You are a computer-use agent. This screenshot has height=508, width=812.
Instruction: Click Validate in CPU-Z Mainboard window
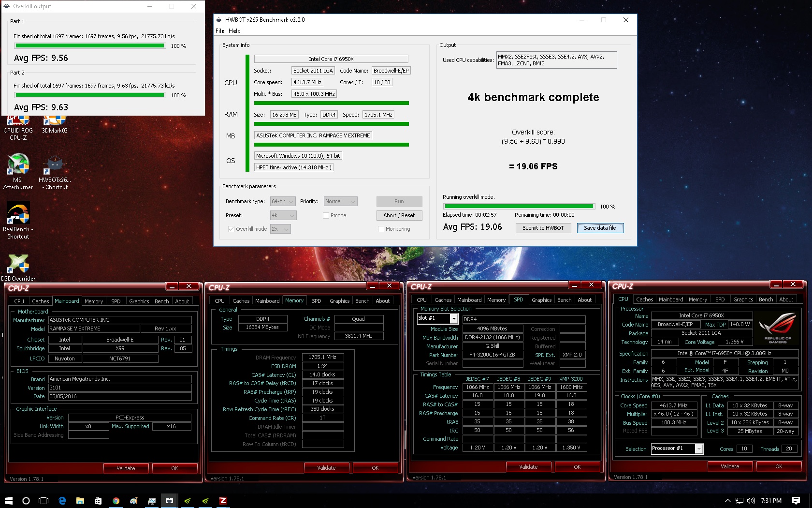(x=126, y=468)
